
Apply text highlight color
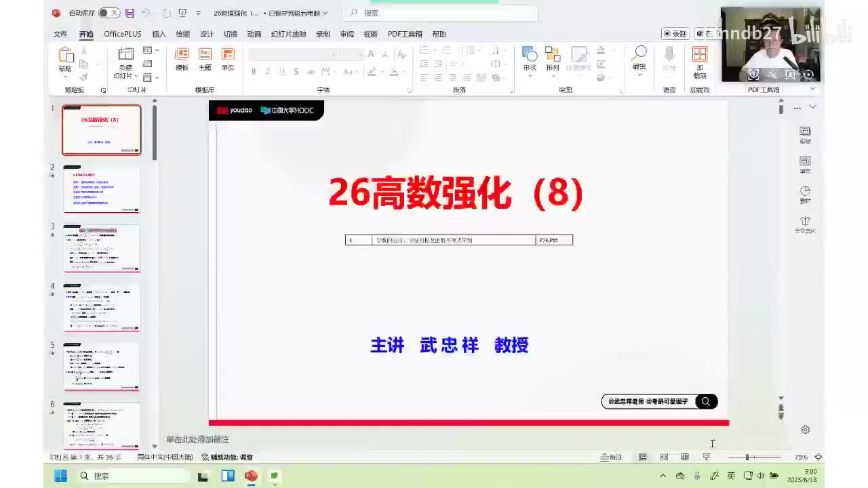[x=372, y=71]
